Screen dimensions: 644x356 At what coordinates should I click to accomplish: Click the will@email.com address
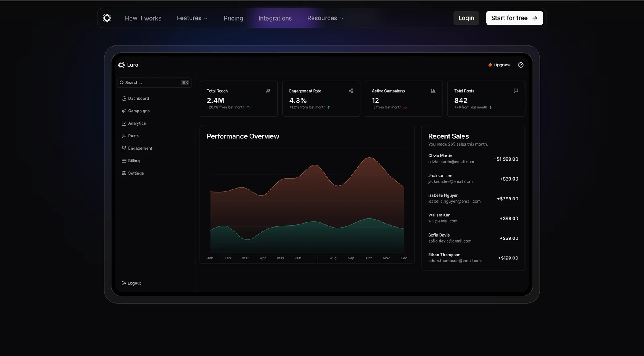pos(443,221)
